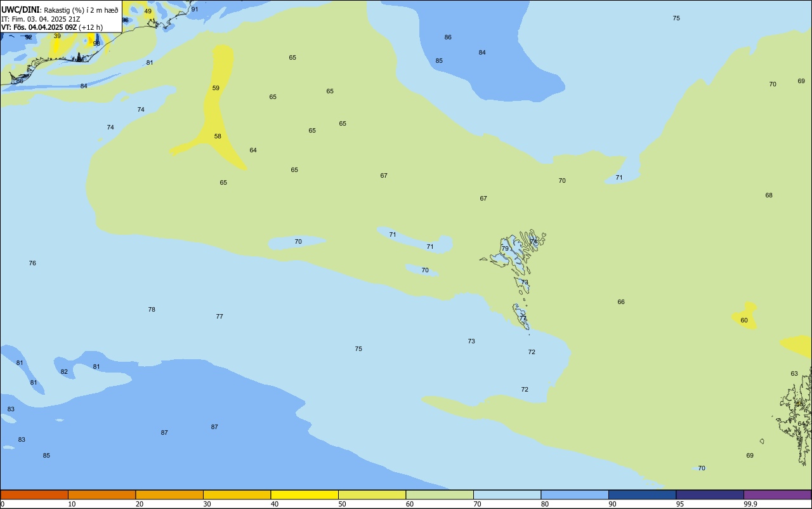Click the humidity value 78 on the map

[152, 310]
